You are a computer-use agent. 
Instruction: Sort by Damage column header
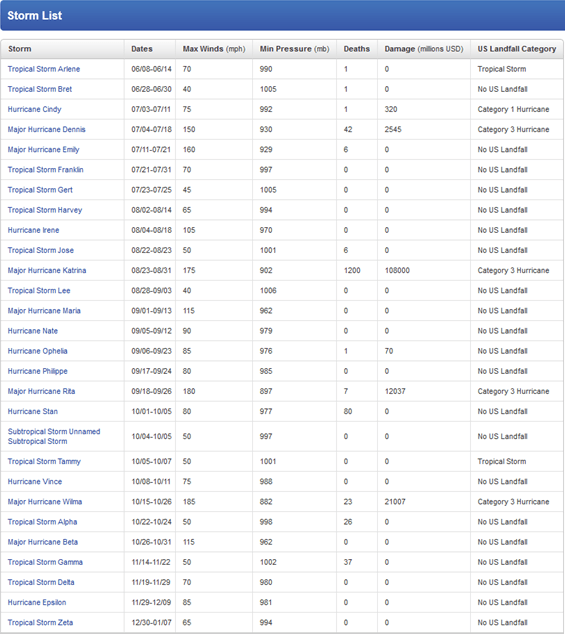coord(424,49)
